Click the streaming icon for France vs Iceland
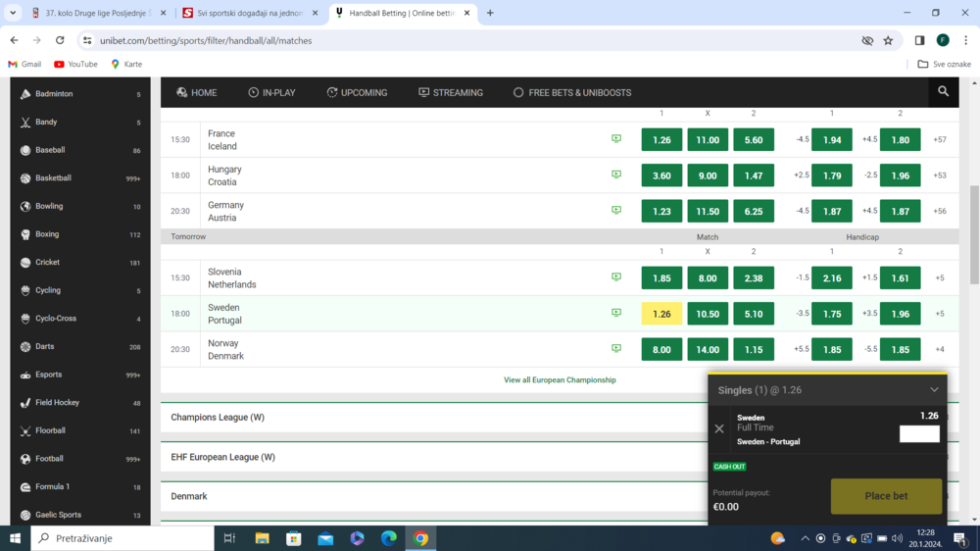This screenshot has height=551, width=980. point(616,139)
